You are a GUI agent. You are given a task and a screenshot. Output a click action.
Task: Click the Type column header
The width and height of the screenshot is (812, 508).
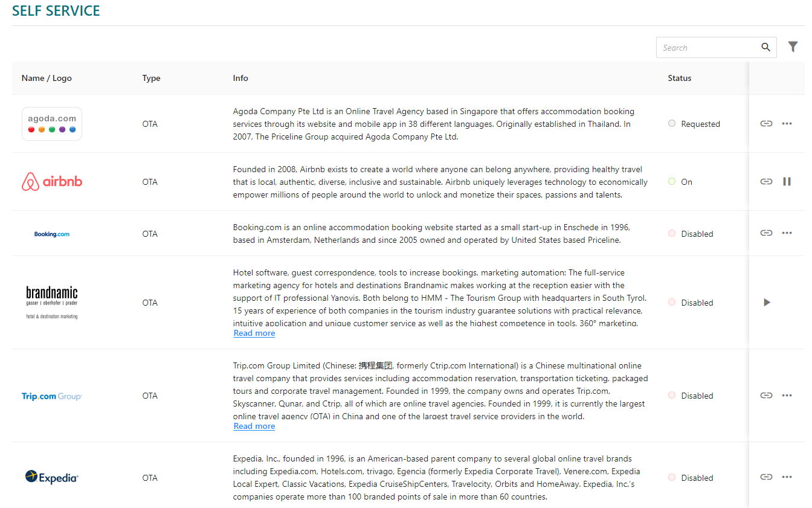click(151, 78)
